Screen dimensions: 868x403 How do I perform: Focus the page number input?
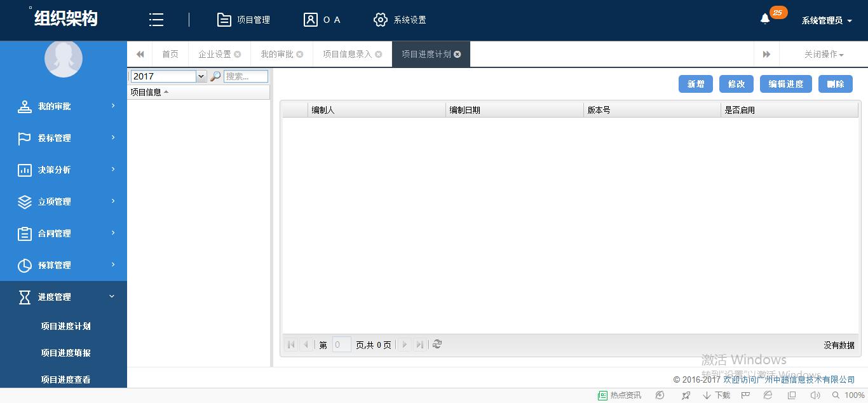click(x=342, y=345)
